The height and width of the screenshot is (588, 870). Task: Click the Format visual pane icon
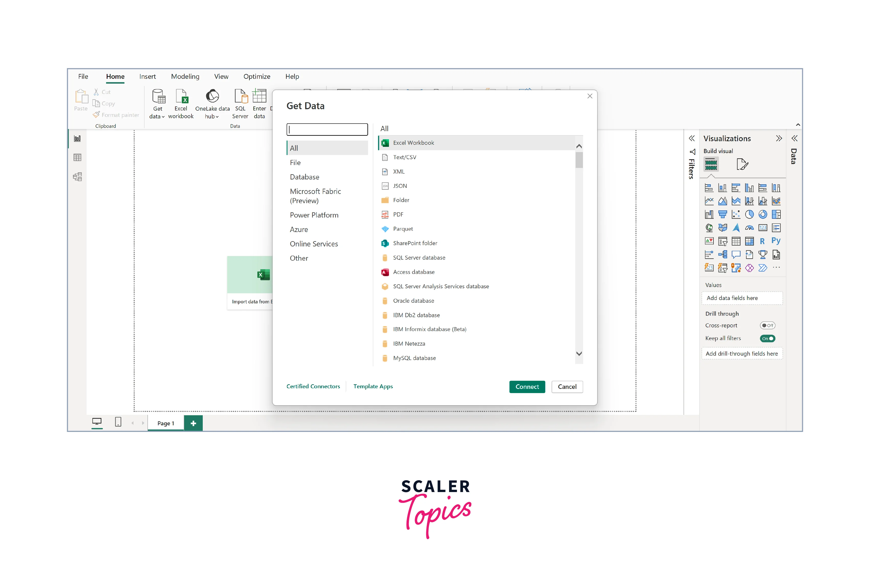[x=742, y=164]
